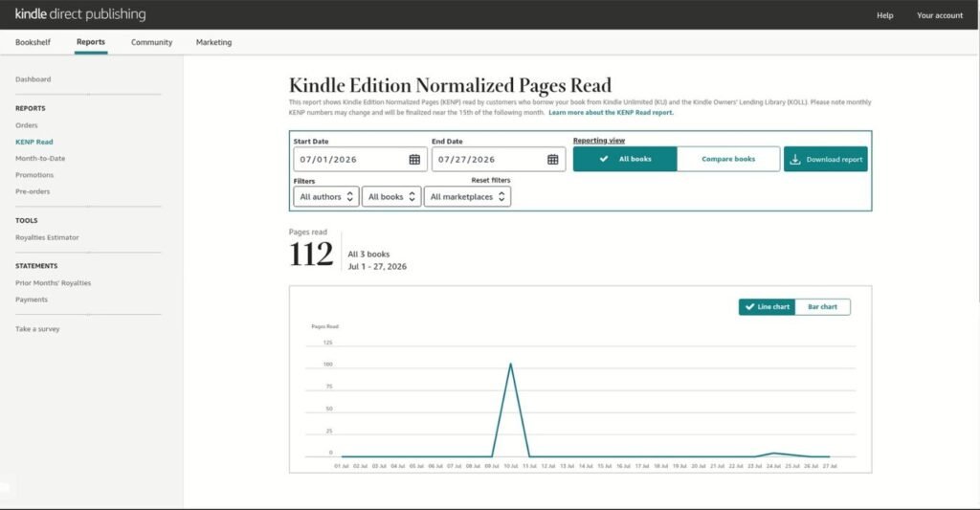
Task: Open the Promotions report
Action: [x=34, y=175]
